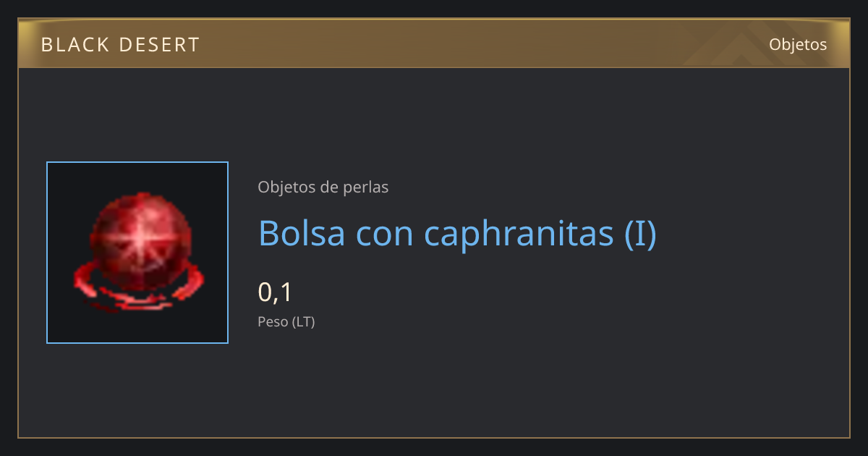
Task: Click the (LT) unit abbreviation
Action: coord(304,322)
